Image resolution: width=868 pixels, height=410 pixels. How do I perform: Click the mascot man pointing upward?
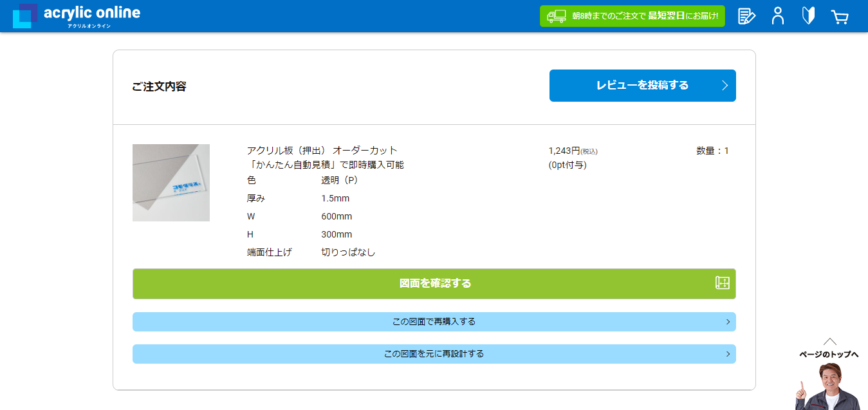pos(828,387)
